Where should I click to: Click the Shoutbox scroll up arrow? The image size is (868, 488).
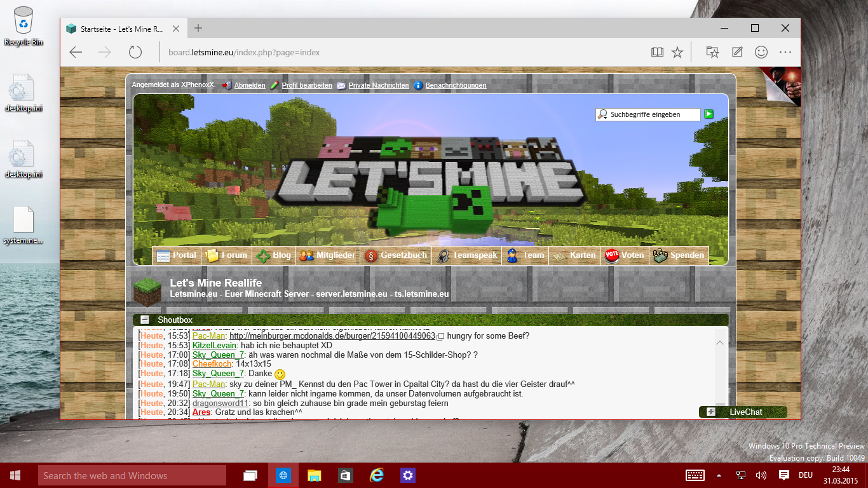tap(719, 343)
